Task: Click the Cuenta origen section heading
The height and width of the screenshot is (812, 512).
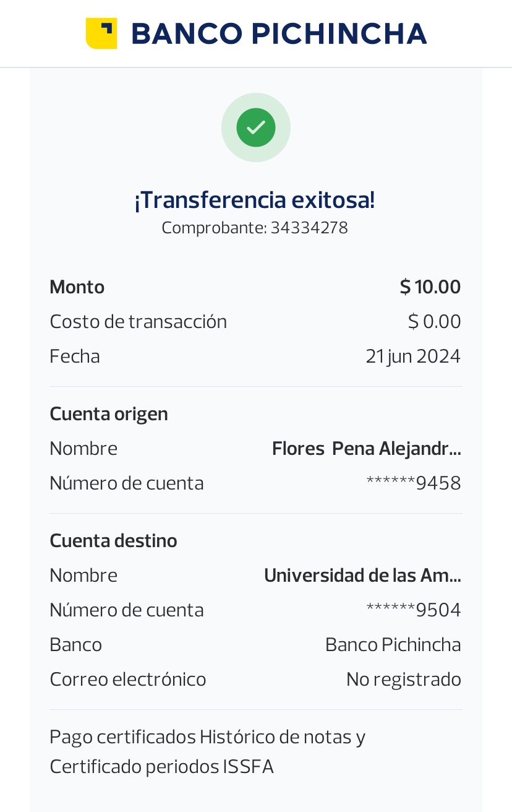Action: pyautogui.click(x=109, y=413)
